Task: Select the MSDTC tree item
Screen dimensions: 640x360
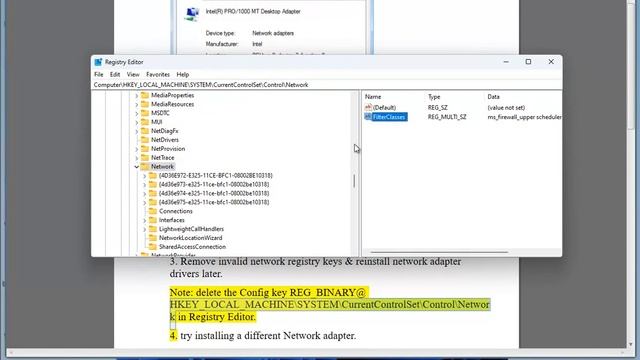Action: 160,113
